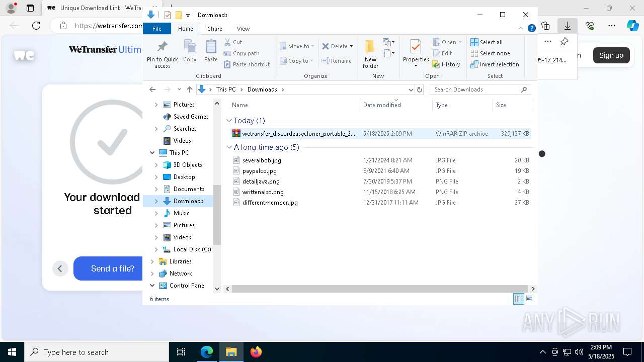Sort by Date modified column
This screenshot has height=362, width=644.
click(x=396, y=105)
